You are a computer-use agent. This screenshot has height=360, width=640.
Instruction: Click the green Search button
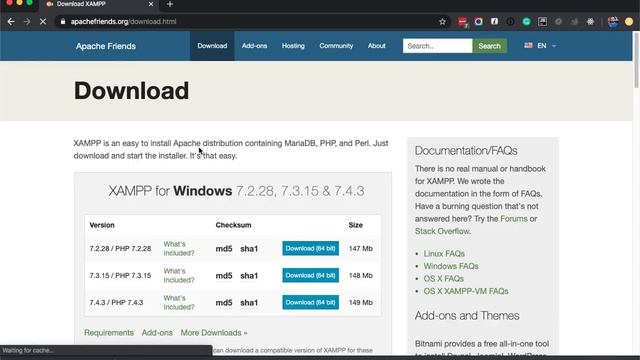coord(489,46)
